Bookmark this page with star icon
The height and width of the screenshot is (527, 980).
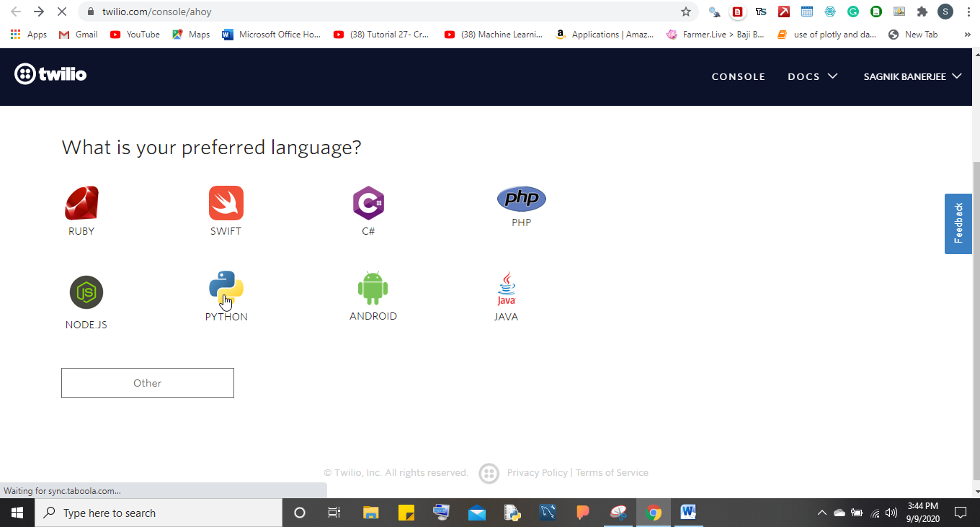(686, 12)
